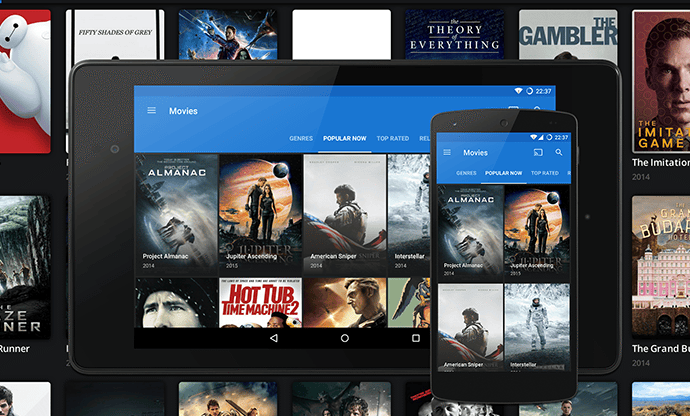
Task: Tap the Wi-Fi status icon on the phone
Action: [x=533, y=137]
